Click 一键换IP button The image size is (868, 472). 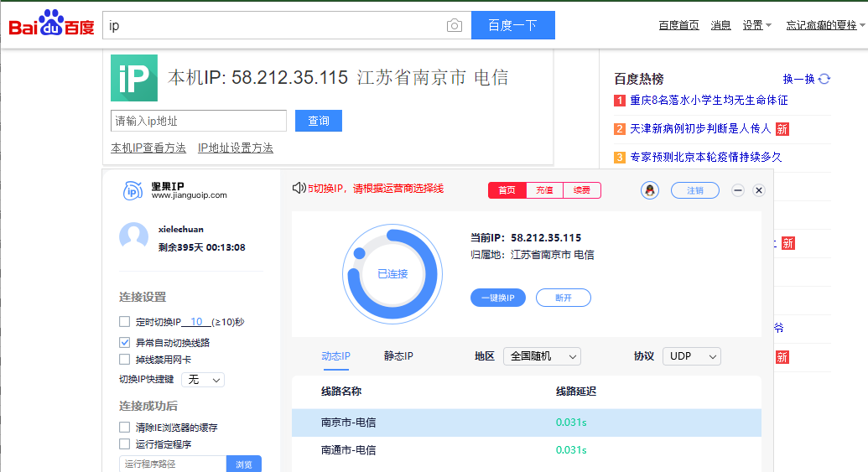[498, 298]
